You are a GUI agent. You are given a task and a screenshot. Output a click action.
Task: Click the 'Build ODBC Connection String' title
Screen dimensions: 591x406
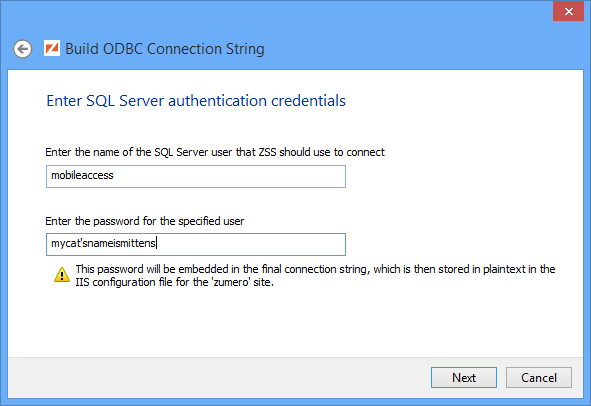point(165,49)
